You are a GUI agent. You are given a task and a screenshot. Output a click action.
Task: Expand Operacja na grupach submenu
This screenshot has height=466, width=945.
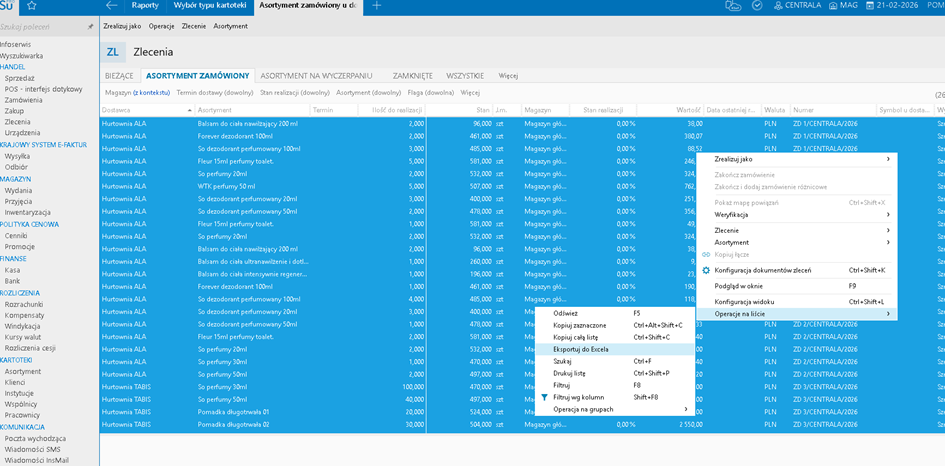click(685, 409)
